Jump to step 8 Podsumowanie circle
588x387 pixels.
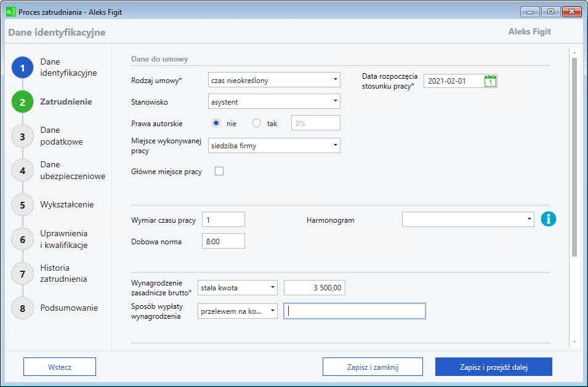[22, 308]
